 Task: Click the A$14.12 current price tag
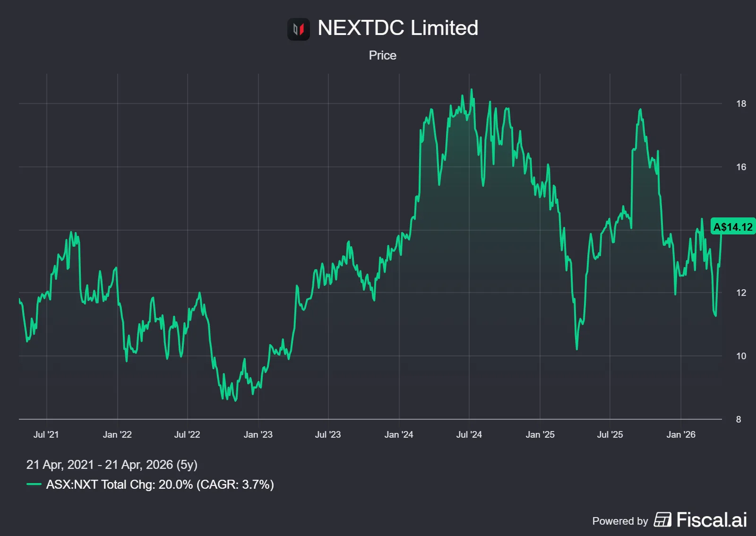pyautogui.click(x=732, y=227)
